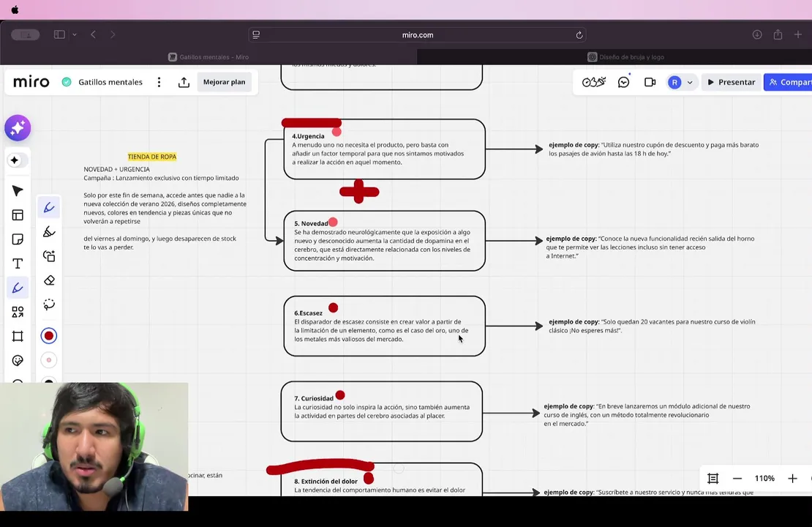Click the Miro logo
Viewport: 812px width, 527px height.
point(31,82)
